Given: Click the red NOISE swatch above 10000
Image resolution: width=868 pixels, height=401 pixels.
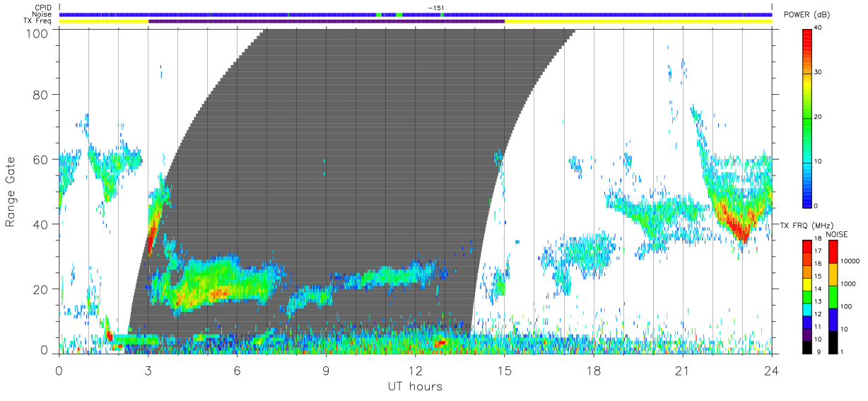Looking at the screenshot, I should (x=833, y=251).
